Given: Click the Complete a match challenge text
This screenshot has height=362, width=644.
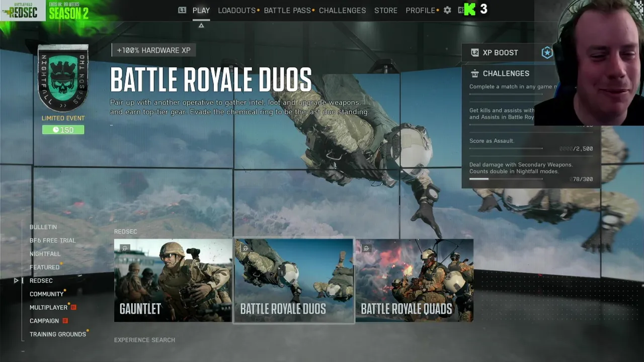Looking at the screenshot, I should (513, 86).
